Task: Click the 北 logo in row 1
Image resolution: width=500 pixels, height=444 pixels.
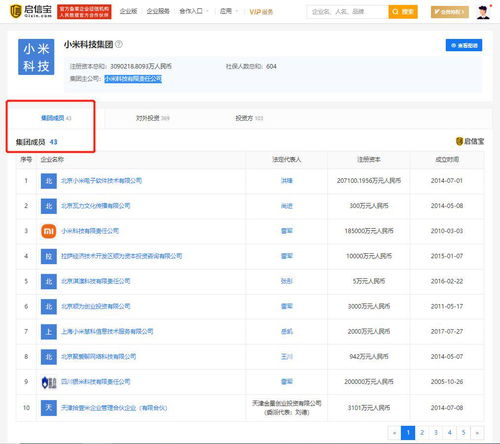Action: pos(49,181)
